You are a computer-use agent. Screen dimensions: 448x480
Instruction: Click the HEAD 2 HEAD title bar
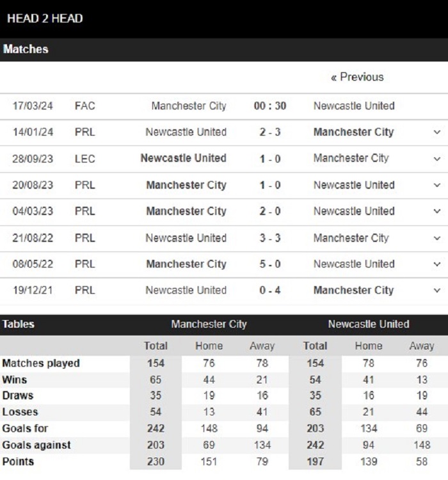click(x=224, y=19)
